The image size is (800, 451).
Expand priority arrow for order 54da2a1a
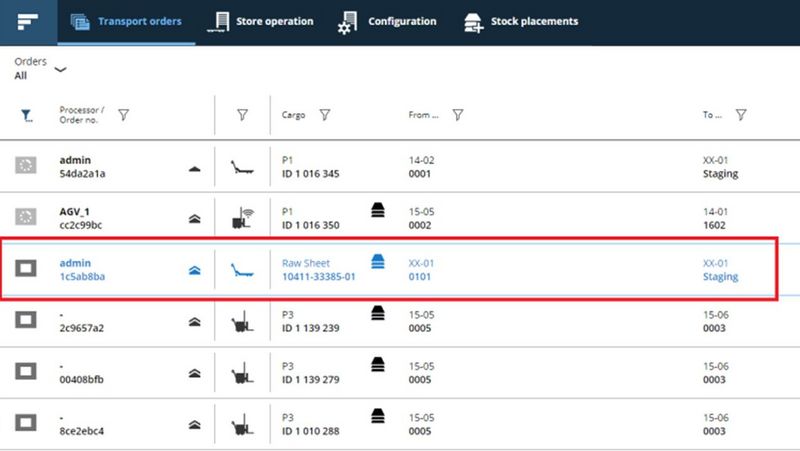point(195,168)
